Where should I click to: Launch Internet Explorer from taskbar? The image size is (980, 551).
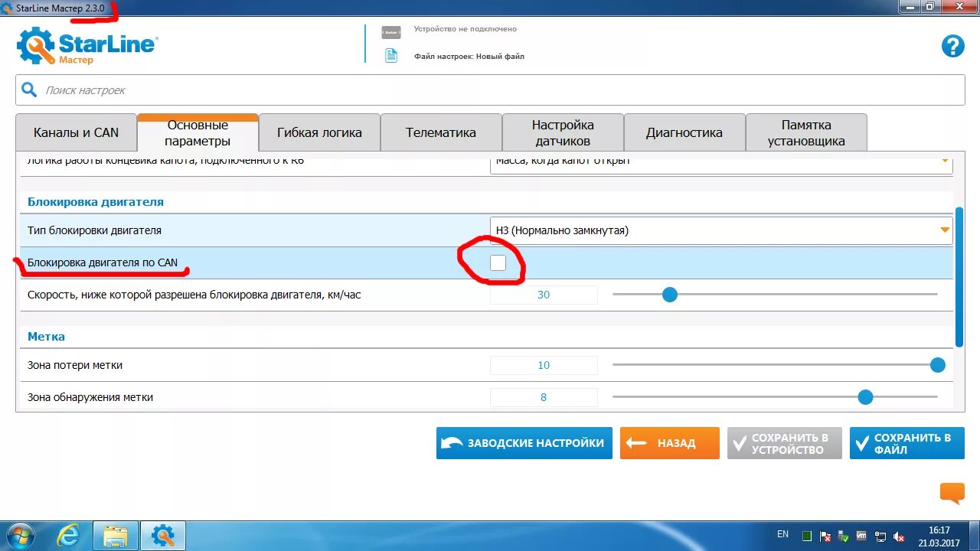[68, 536]
